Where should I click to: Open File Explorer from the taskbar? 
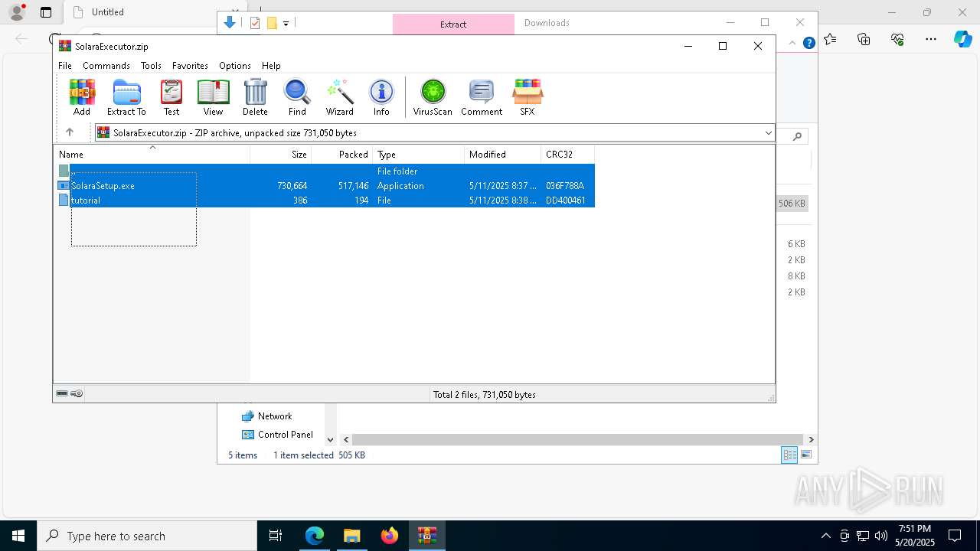[351, 536]
